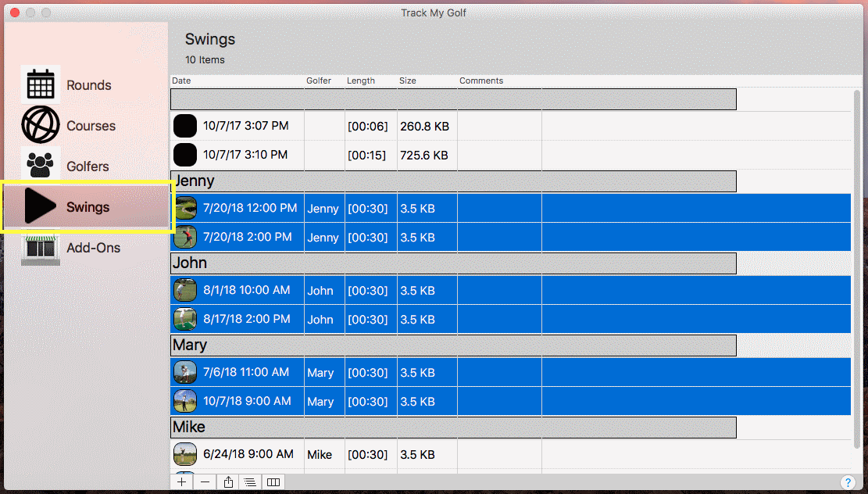Select the Jenny group header row
The width and height of the screenshot is (868, 494).
tap(453, 181)
